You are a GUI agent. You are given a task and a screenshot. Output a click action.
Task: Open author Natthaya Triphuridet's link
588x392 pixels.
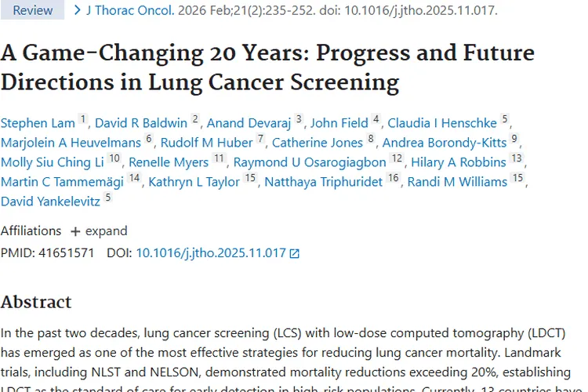click(x=324, y=182)
